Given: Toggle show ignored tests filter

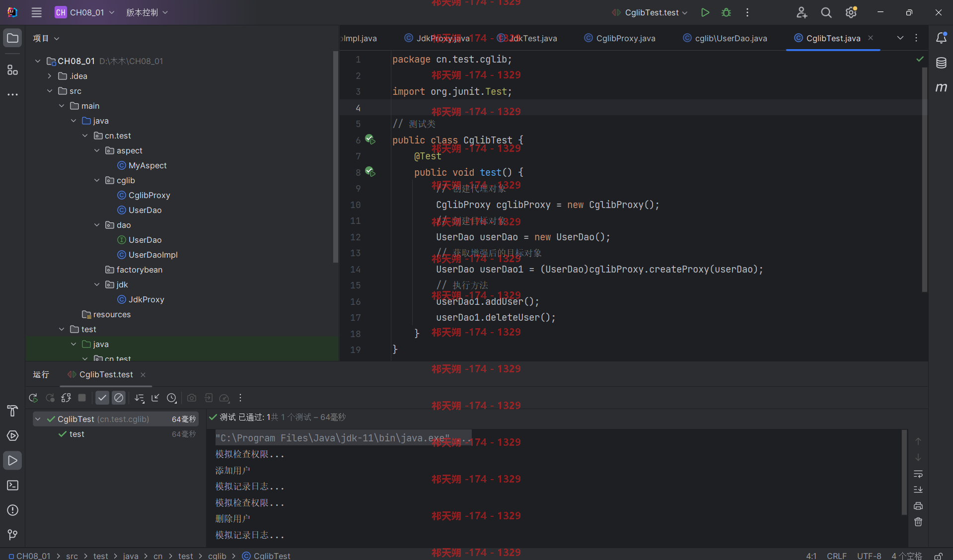Looking at the screenshot, I should tap(119, 398).
